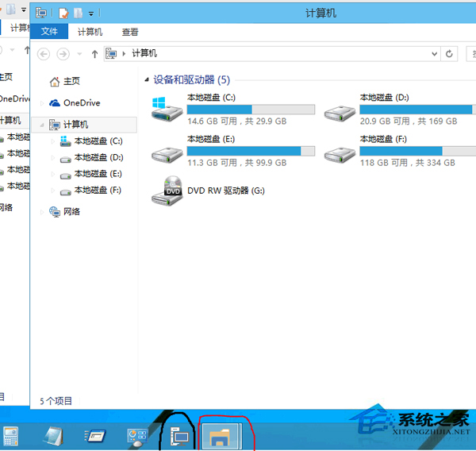Expand 本地磁盘 (D:) tree arrow
The height and width of the screenshot is (451, 476).
[53, 158]
